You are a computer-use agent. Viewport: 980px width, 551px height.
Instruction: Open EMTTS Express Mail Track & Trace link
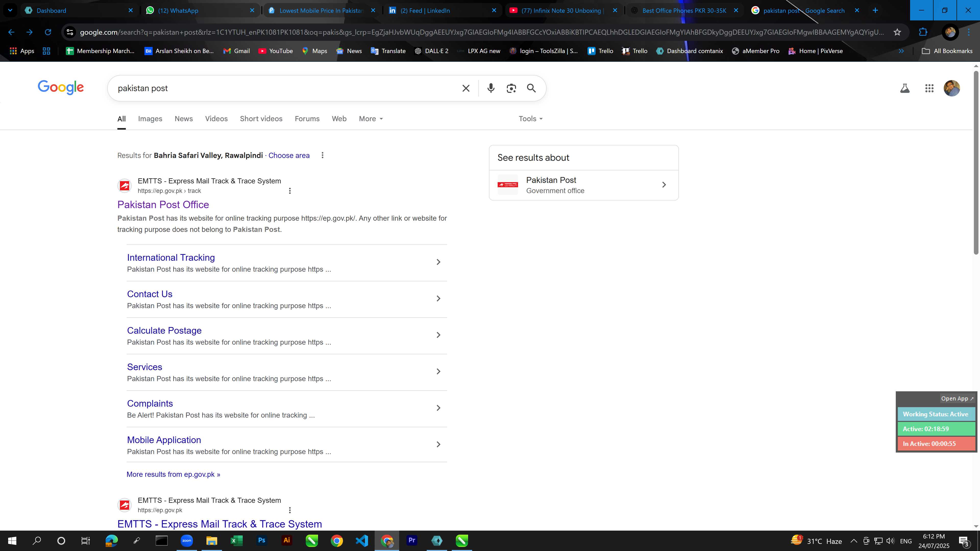point(219,524)
